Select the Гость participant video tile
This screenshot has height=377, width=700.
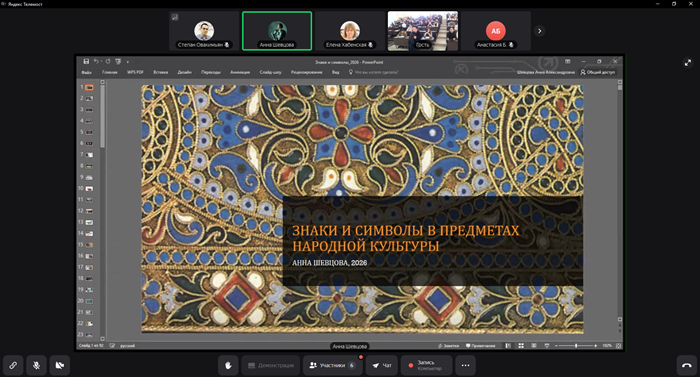tap(422, 31)
